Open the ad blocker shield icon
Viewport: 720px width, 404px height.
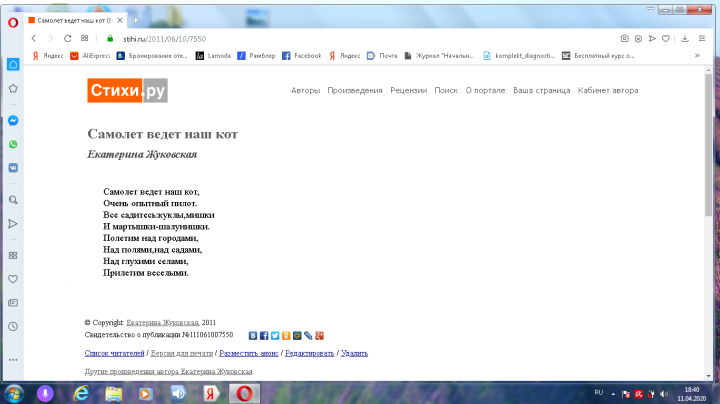pyautogui.click(x=638, y=39)
